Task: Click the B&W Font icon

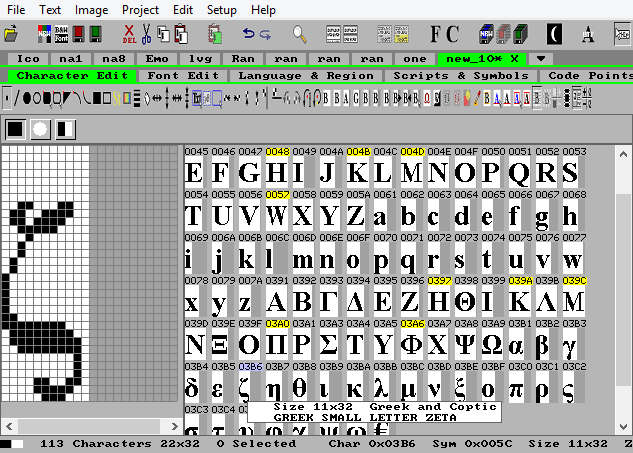Action: click(x=61, y=34)
